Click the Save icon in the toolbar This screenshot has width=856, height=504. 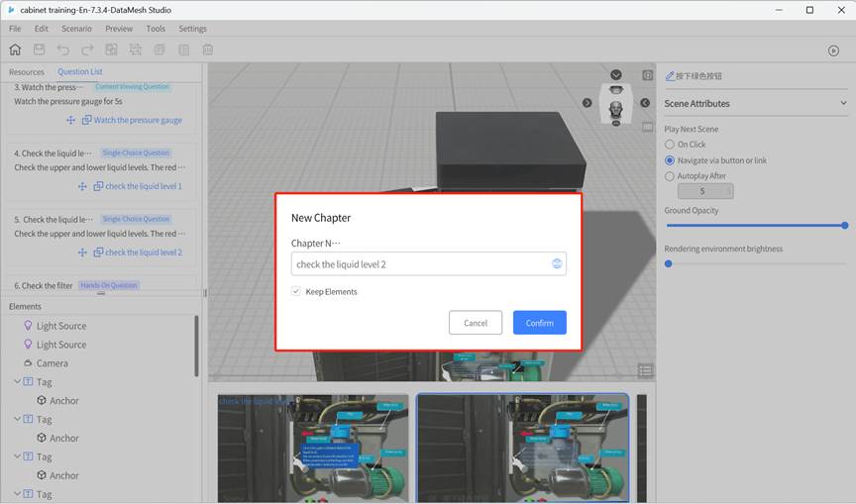click(x=39, y=50)
